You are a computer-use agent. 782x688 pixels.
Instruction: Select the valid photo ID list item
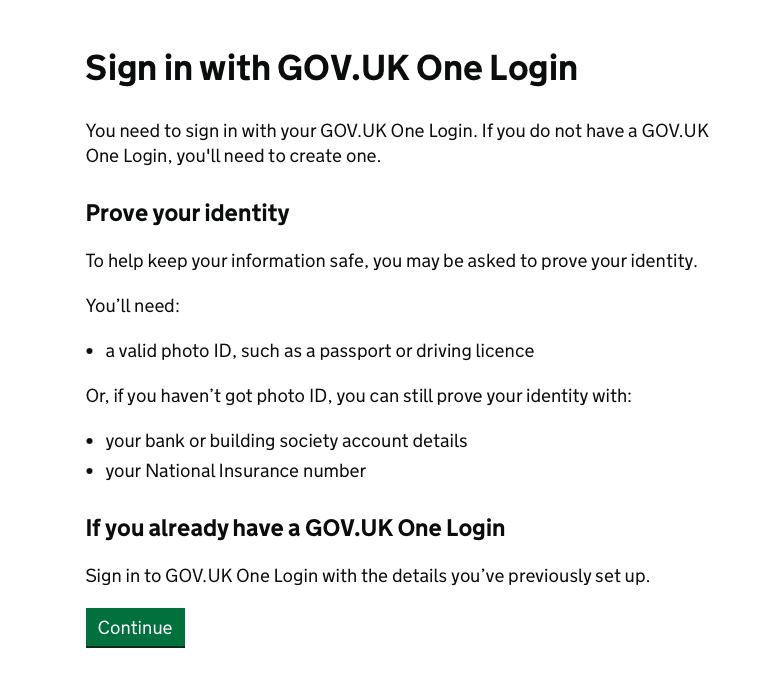click(319, 351)
